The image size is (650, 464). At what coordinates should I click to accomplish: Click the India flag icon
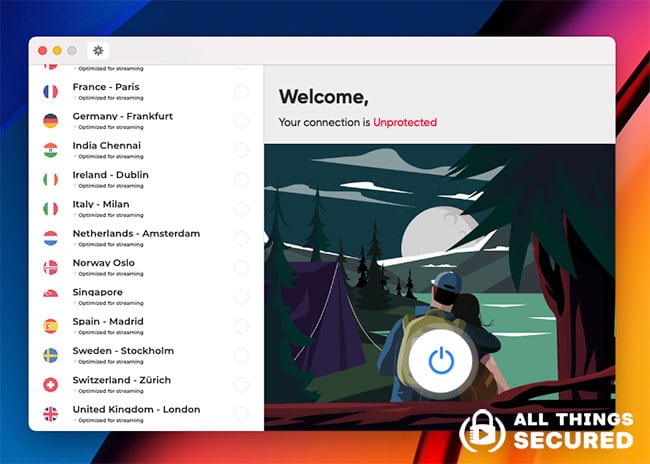[x=51, y=150]
